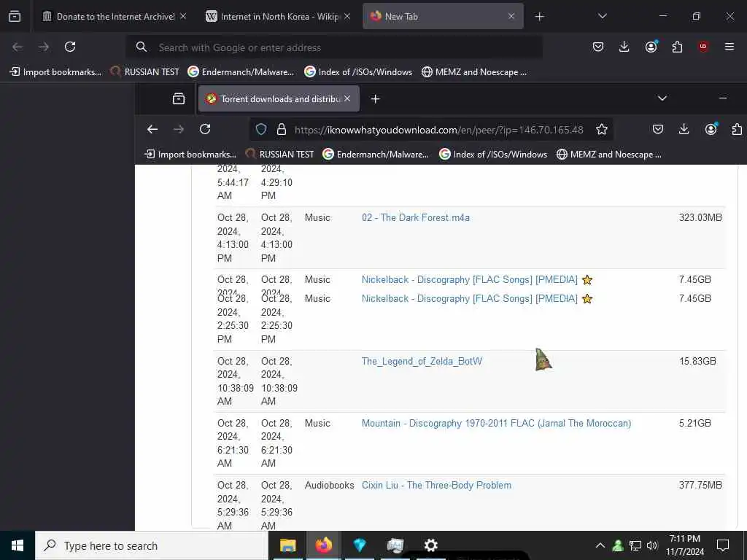Open Settings gear from the taskbar
Viewport: 747px width, 560px height.
coord(430,545)
